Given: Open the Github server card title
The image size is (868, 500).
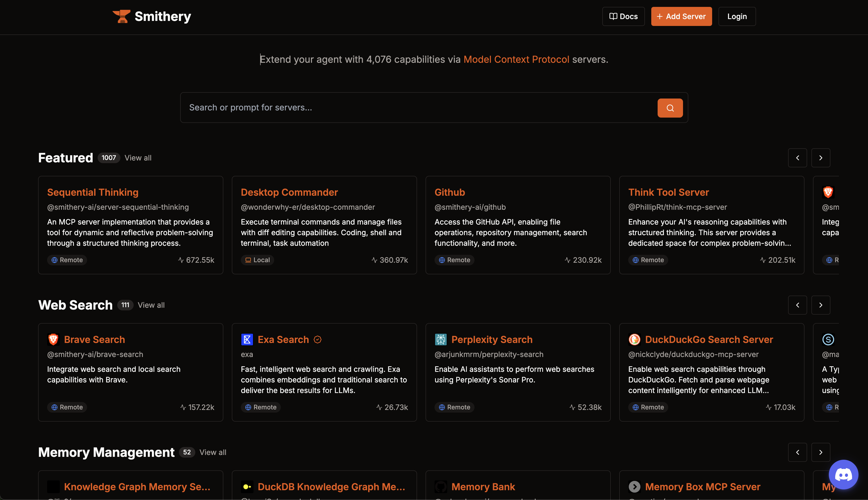Looking at the screenshot, I should pyautogui.click(x=450, y=192).
